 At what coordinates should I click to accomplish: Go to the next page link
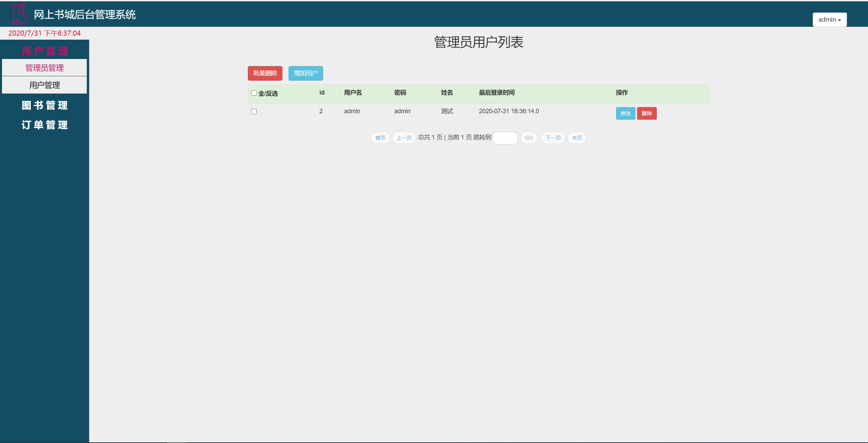pos(553,138)
